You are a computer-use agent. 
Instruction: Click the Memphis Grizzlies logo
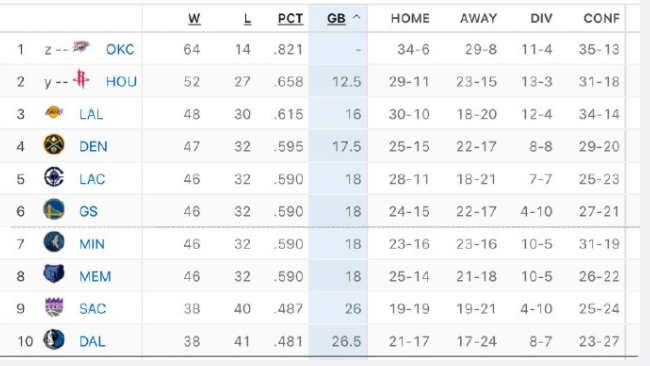(54, 274)
